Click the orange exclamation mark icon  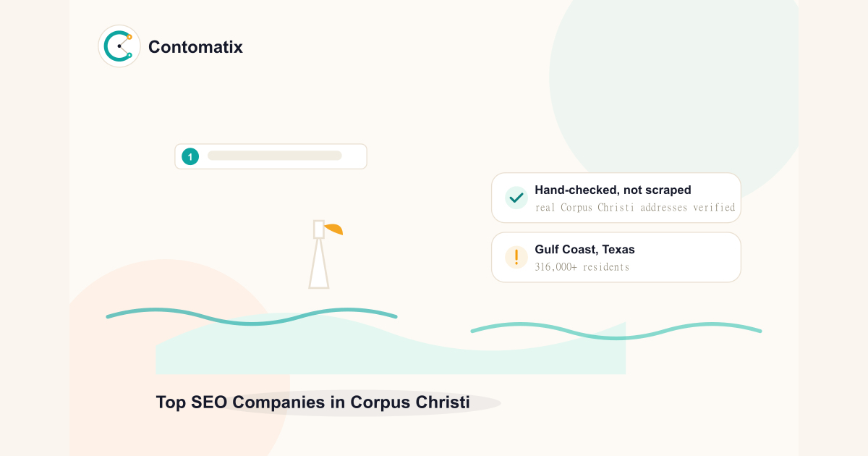pyautogui.click(x=516, y=257)
